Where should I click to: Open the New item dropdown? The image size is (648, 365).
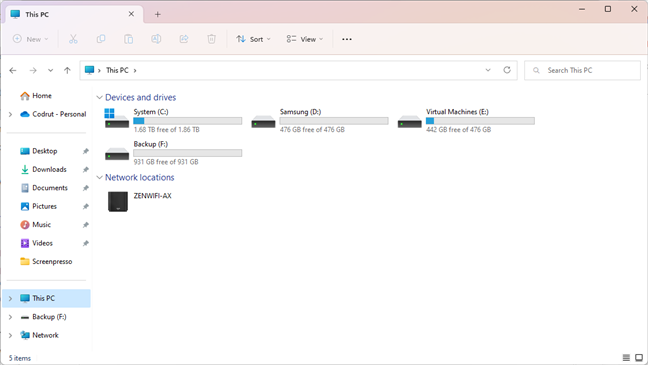31,39
